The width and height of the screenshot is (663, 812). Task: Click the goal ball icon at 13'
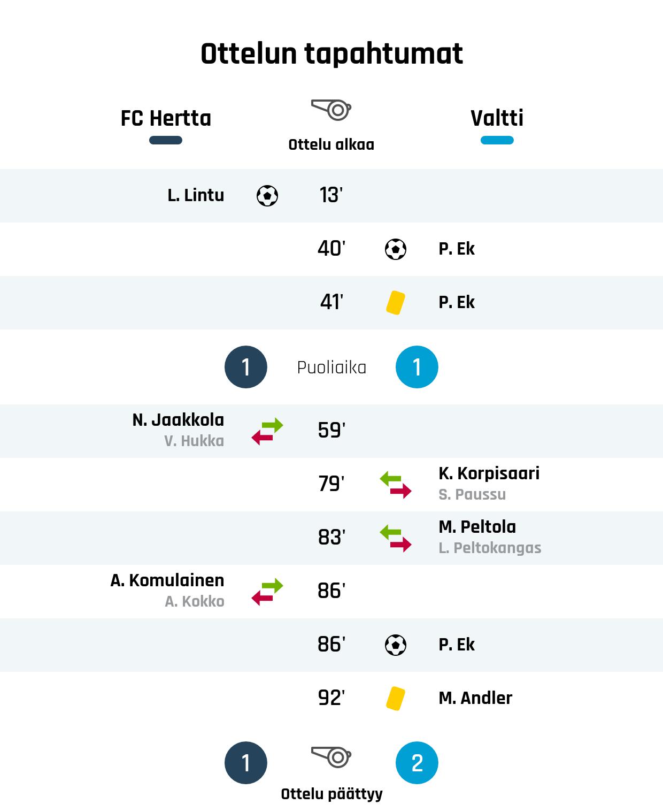pyautogui.click(x=267, y=196)
